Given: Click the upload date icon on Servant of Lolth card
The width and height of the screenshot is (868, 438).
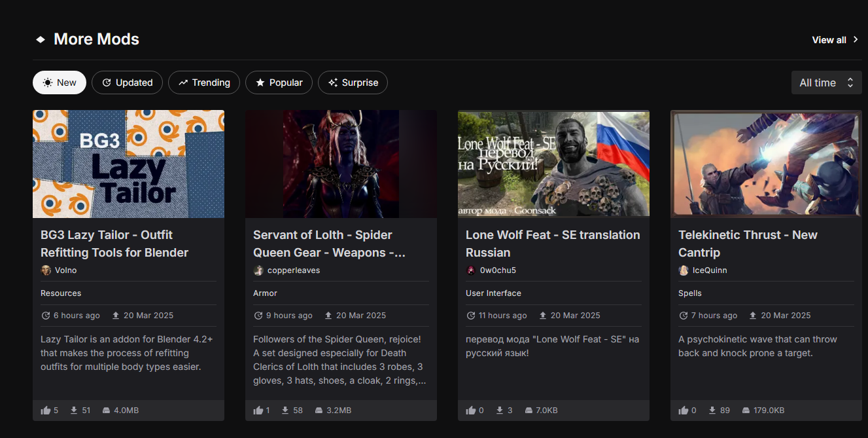Looking at the screenshot, I should [328, 316].
